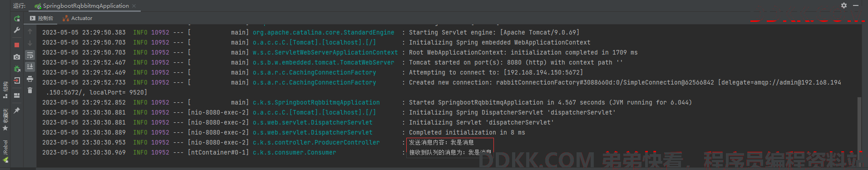Switch to the 控制台 console tab
The image size is (868, 170).
click(42, 18)
